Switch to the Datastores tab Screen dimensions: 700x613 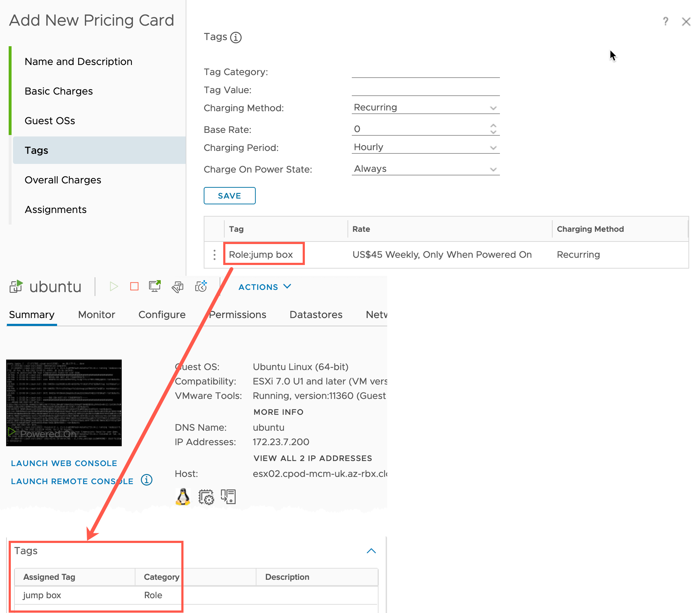coord(316,315)
